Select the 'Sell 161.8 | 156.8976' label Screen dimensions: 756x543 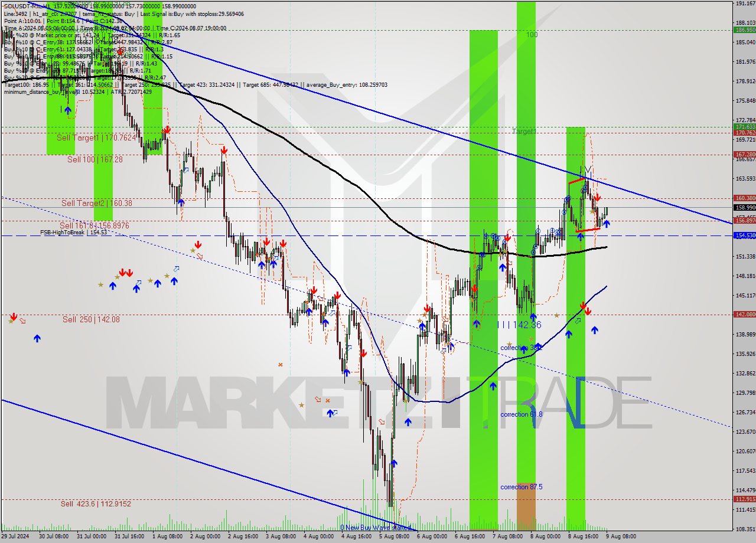pyautogui.click(x=94, y=225)
